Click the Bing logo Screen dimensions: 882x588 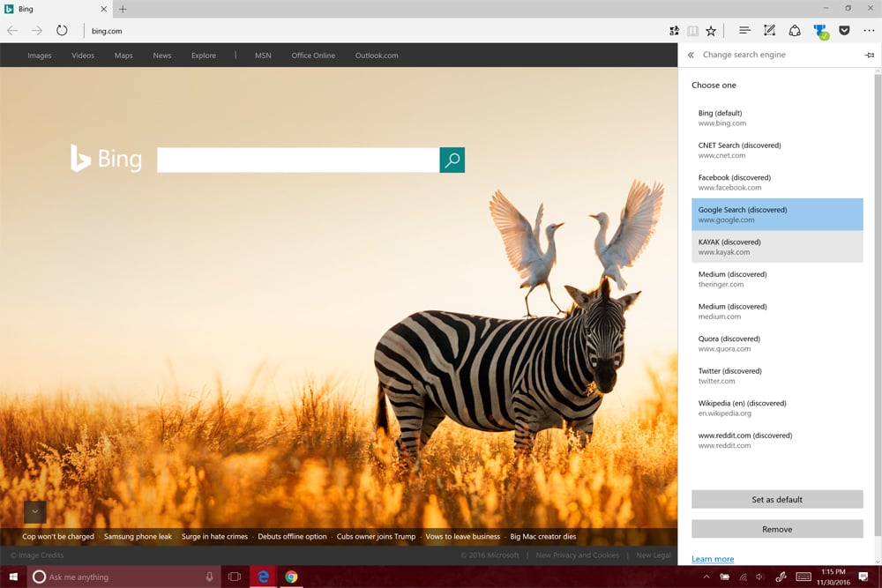(107, 159)
